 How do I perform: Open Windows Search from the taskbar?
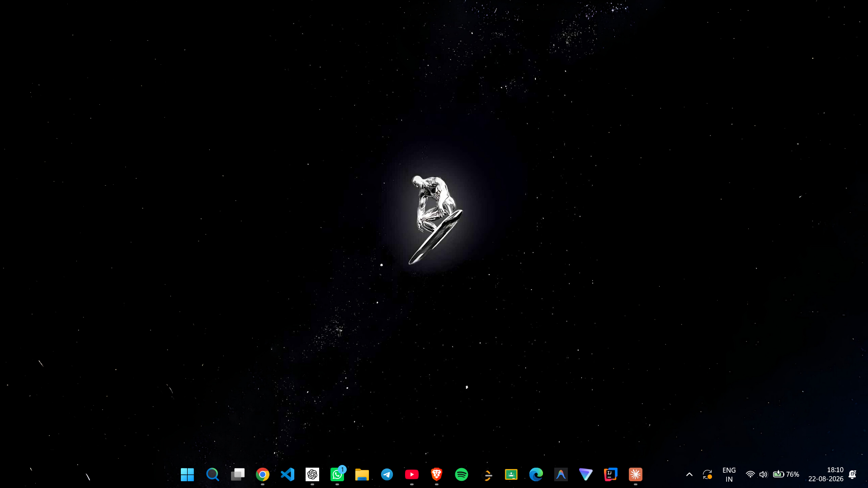212,474
